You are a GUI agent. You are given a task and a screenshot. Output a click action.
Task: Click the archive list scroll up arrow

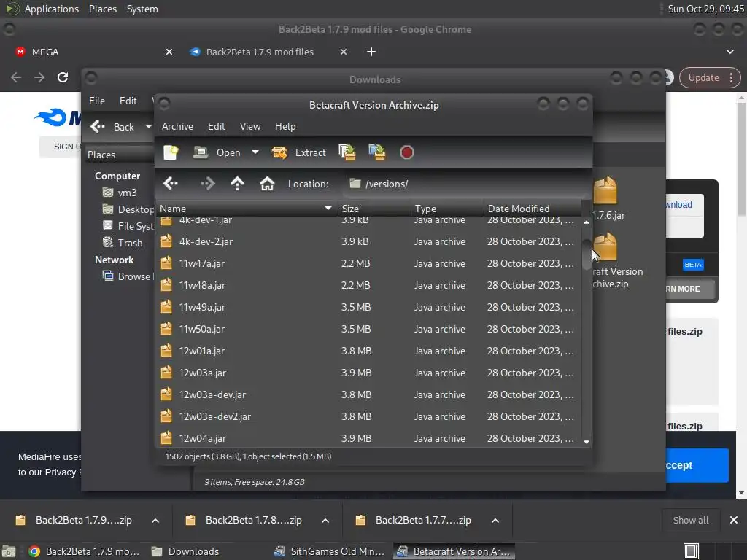coord(587,222)
